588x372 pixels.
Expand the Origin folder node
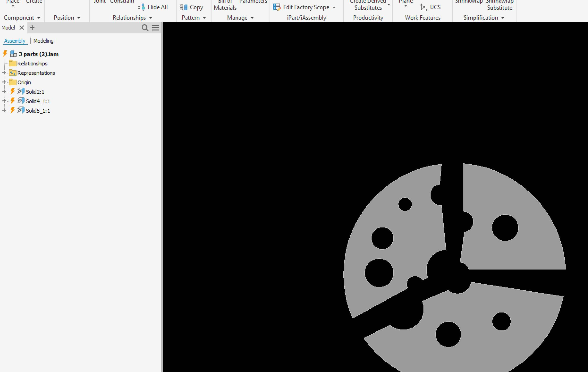point(4,82)
